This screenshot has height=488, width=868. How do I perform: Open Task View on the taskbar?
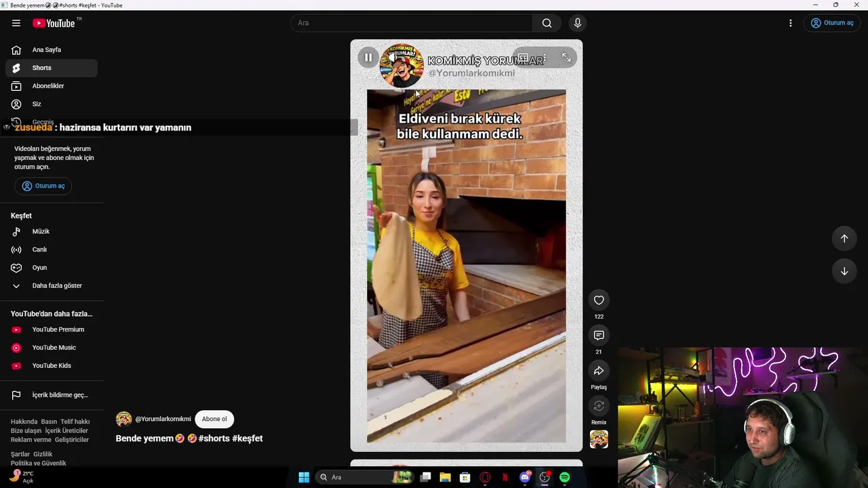[x=425, y=477]
